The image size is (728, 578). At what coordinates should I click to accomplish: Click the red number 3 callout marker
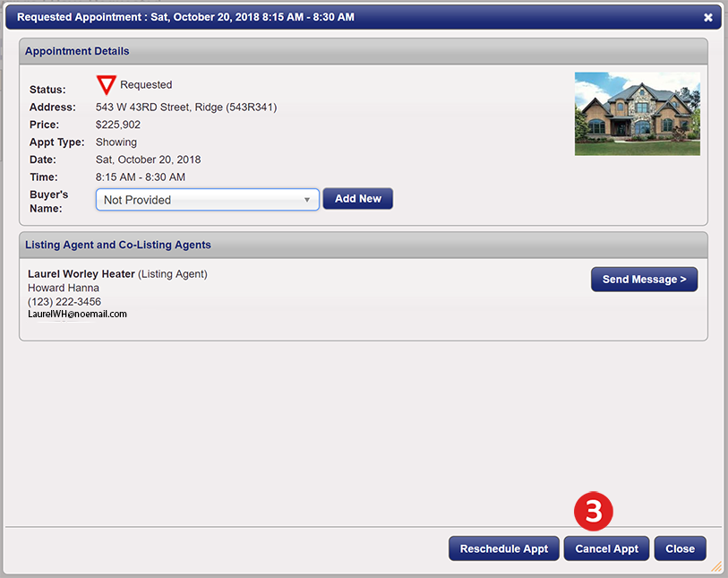pos(594,511)
